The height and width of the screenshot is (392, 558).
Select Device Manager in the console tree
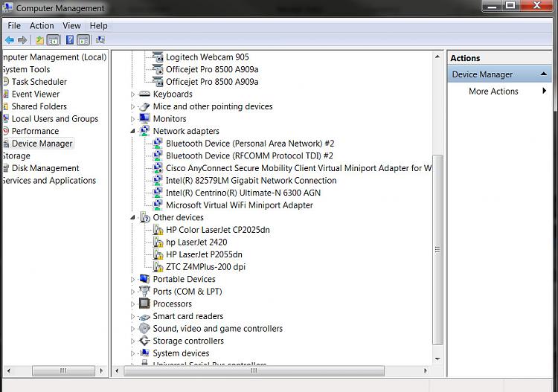(42, 144)
